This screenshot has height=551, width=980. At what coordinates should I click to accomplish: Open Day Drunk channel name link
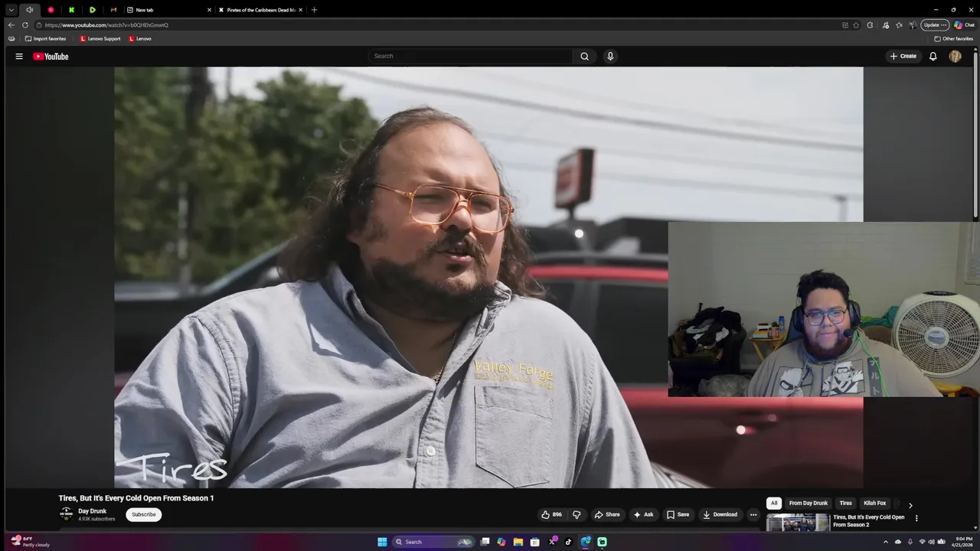tap(92, 511)
